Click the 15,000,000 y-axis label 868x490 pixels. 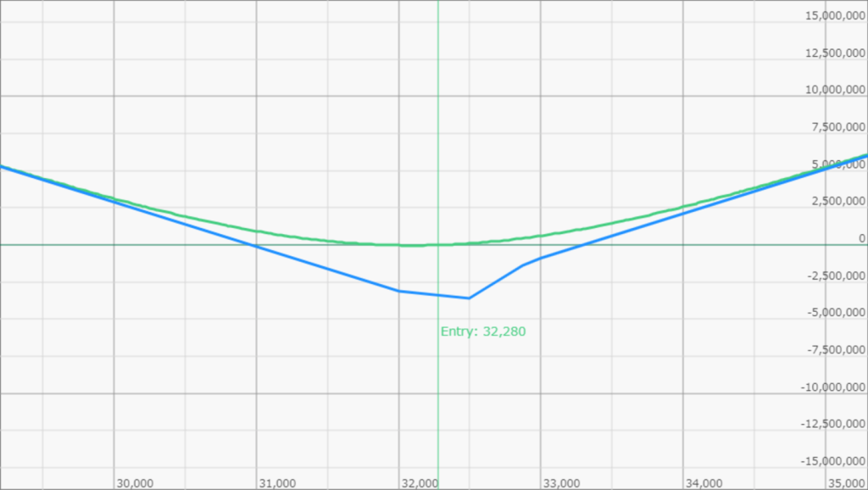835,16
